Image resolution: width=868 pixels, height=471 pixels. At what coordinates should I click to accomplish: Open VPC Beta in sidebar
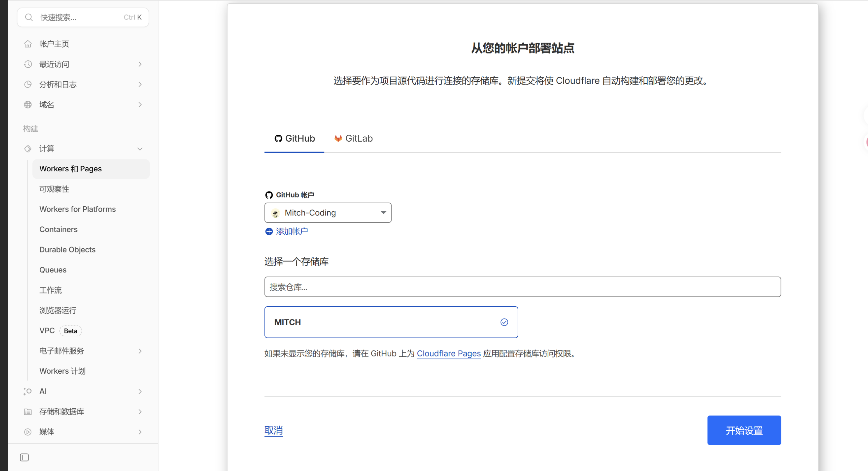pos(61,331)
